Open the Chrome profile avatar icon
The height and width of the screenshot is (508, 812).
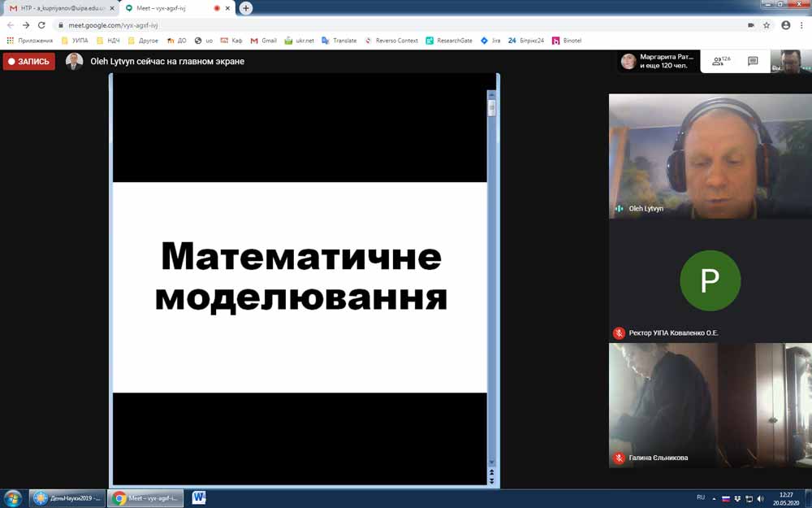(785, 25)
